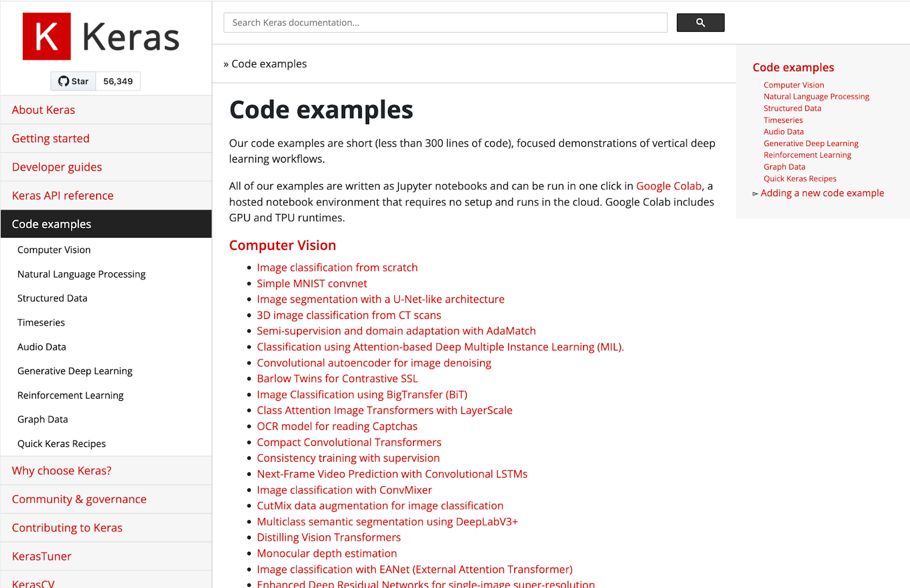Jump to Generative Deep Learning from right panel
Viewport: 910px width, 588px height.
[811, 143]
